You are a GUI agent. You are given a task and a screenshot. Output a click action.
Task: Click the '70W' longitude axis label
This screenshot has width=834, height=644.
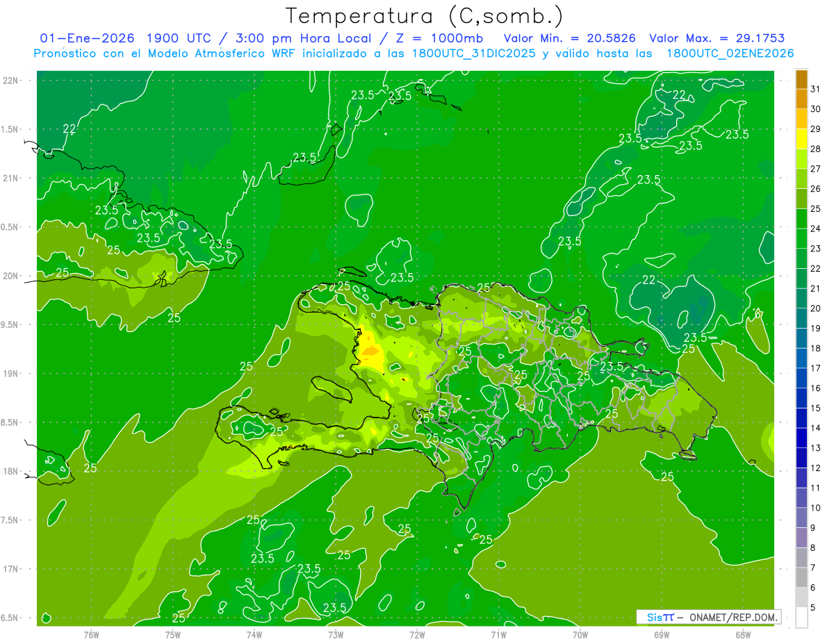(580, 635)
